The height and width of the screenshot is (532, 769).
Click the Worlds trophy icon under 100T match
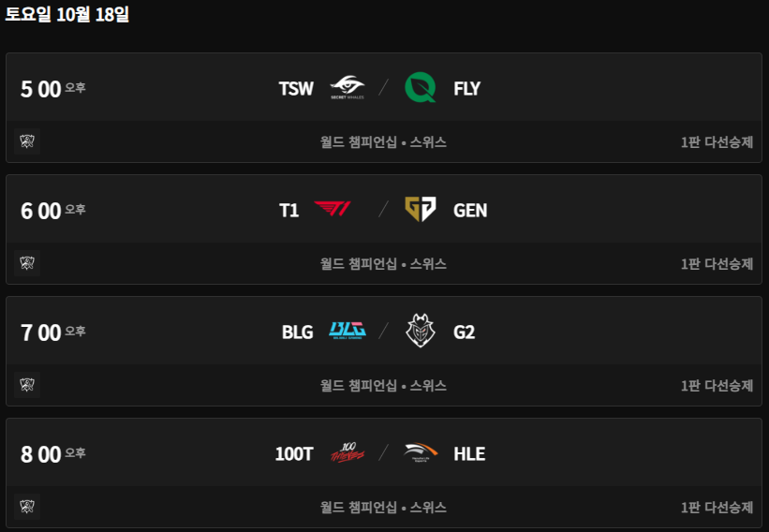[x=26, y=508]
